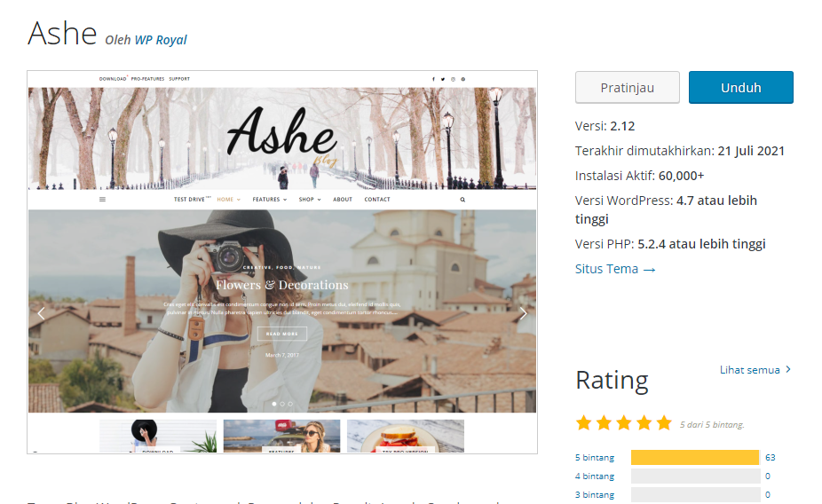Screen dimensions: 822x504
Task: Select ABOUT menu item in theme preview
Action: (343, 200)
